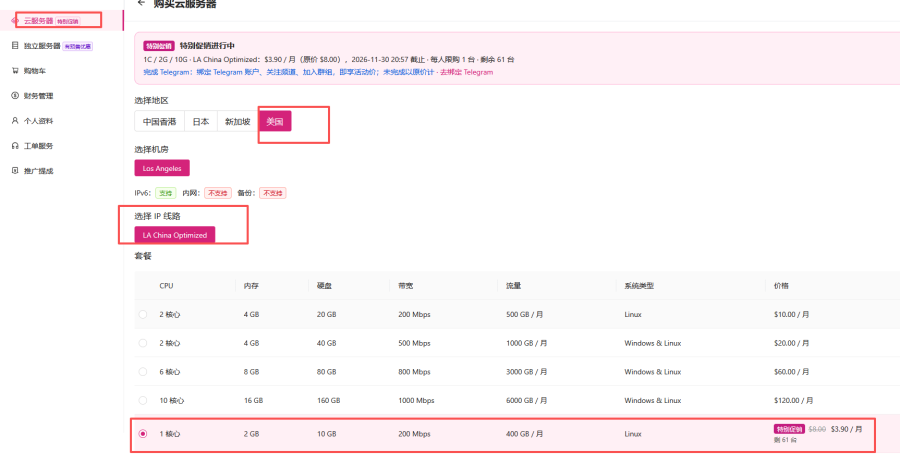This screenshot has width=900, height=464.
Task: Click the 1000 Mbps bandwidth cell
Action: (416, 400)
